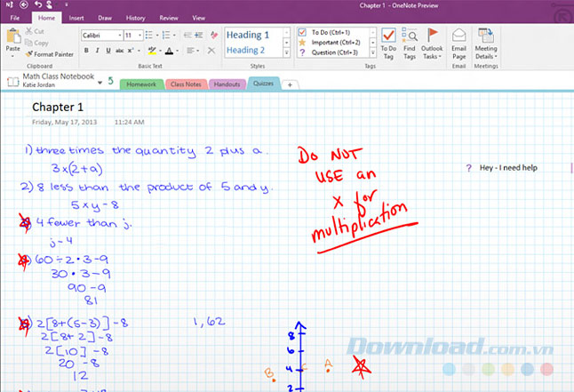Toggle strikethrough abc formatting
This screenshot has width=574, height=392.
click(119, 51)
